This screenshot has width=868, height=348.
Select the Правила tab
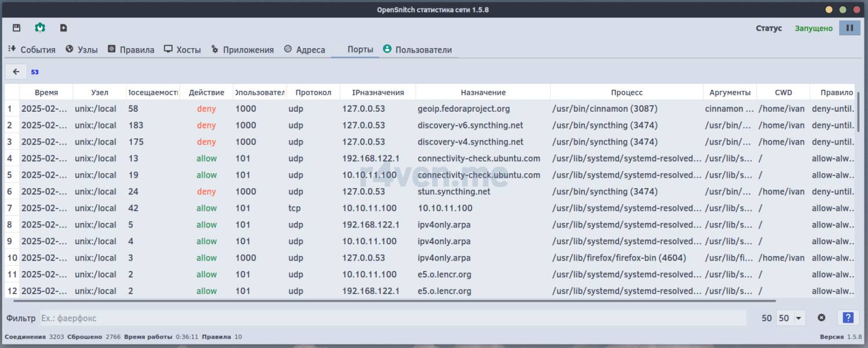[x=131, y=50]
